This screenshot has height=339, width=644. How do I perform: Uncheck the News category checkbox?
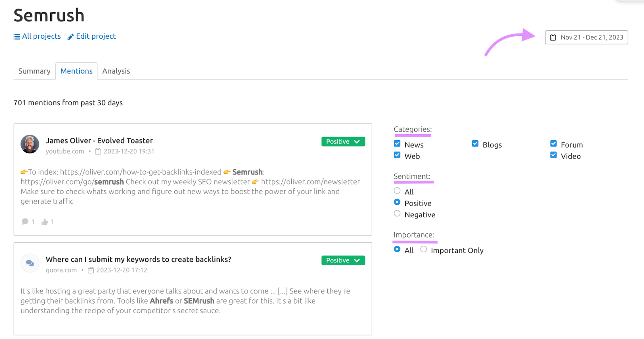pos(397,144)
